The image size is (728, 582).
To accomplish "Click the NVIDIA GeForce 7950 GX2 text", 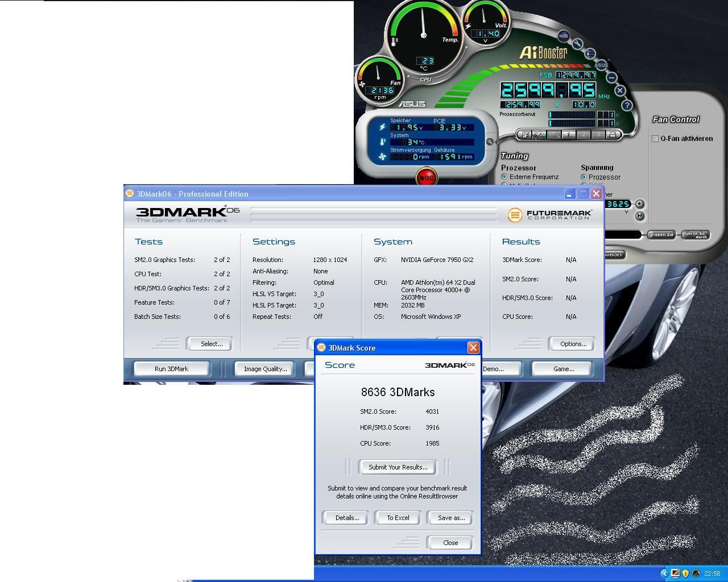I will click(x=437, y=260).
